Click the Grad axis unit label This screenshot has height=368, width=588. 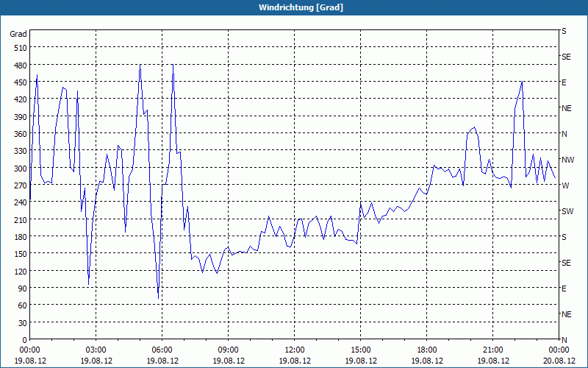click(x=18, y=34)
